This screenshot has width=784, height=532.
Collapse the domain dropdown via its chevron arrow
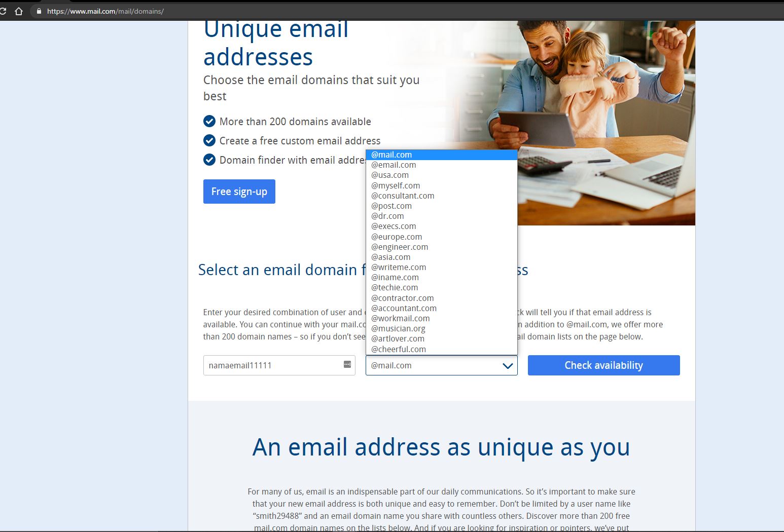click(508, 366)
